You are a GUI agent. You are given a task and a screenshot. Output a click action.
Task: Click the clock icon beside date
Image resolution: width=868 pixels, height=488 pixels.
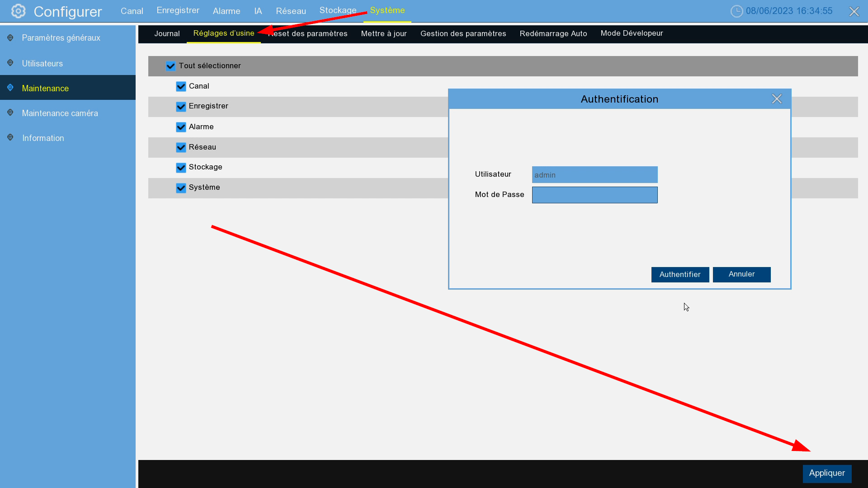coord(736,11)
